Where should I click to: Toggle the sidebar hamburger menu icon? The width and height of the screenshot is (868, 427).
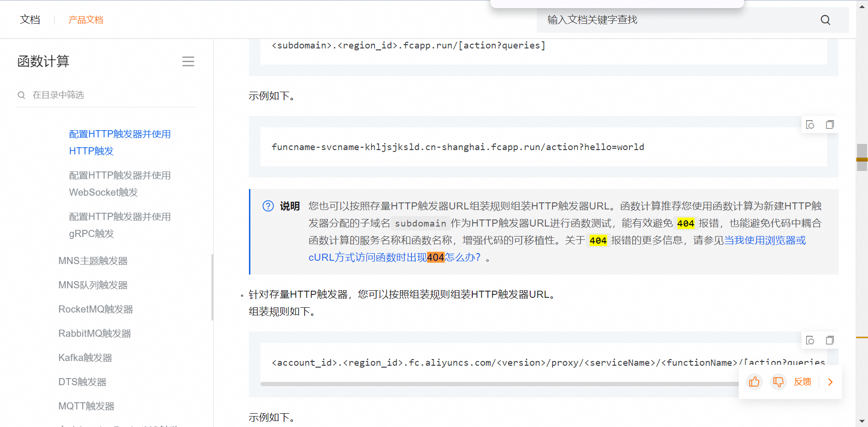pyautogui.click(x=188, y=61)
